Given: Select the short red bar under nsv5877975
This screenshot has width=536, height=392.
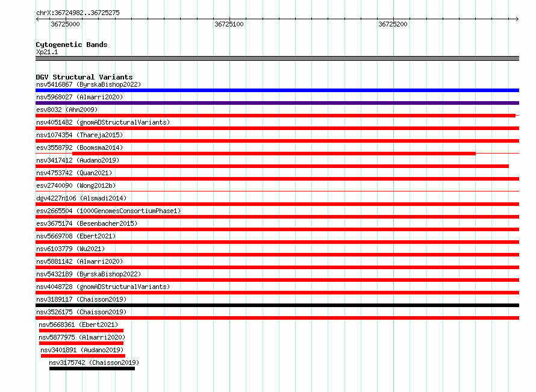Looking at the screenshot, I should tap(81, 343).
